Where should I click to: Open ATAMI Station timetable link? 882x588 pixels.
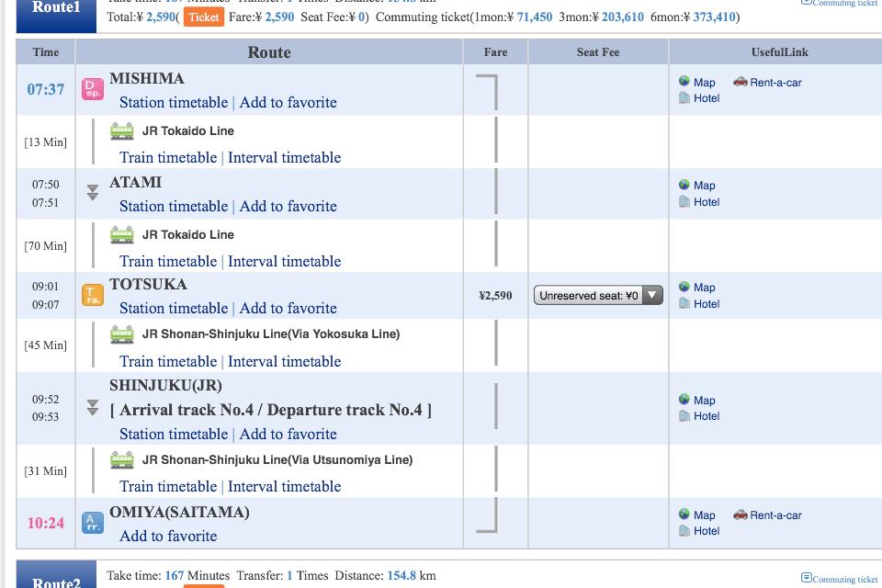174,206
